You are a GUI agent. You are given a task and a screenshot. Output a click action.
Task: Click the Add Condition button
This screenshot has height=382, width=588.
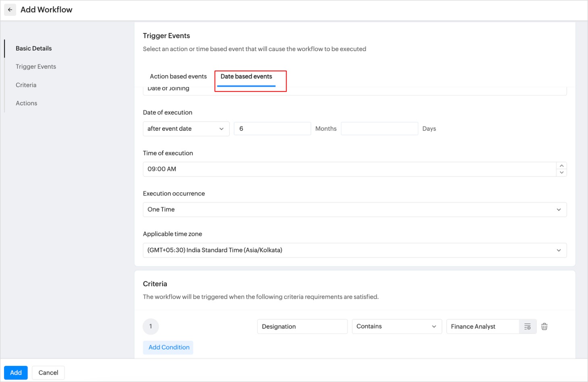[168, 347]
